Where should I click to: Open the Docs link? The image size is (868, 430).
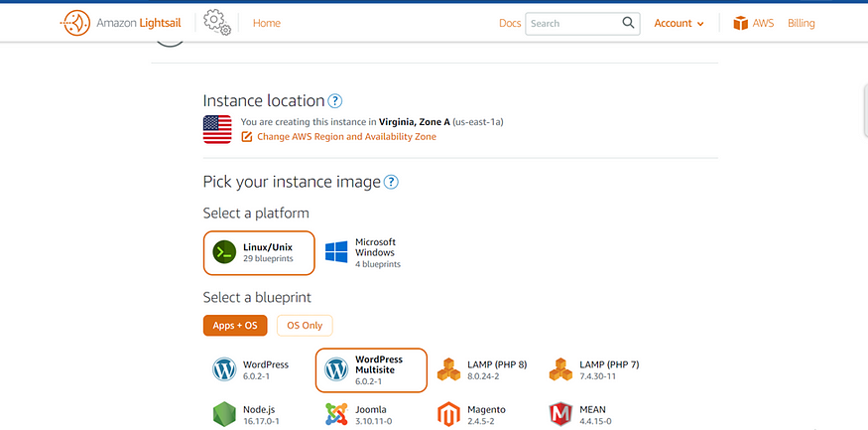510,23
